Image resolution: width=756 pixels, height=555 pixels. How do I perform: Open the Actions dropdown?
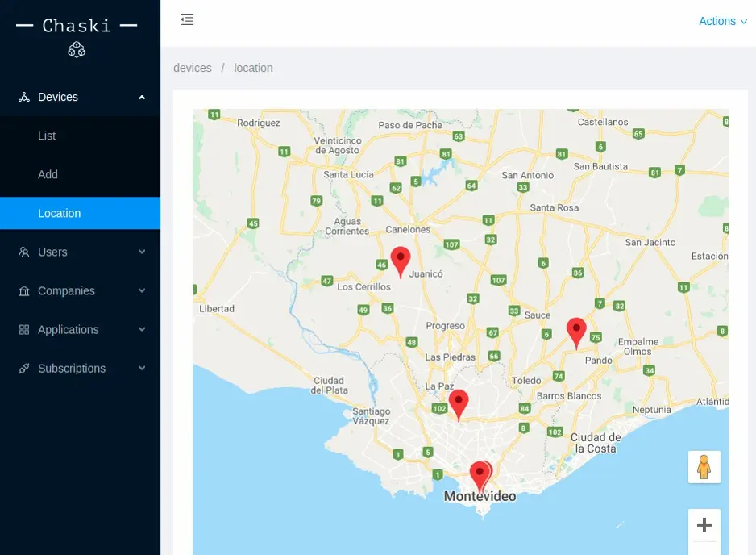[722, 22]
